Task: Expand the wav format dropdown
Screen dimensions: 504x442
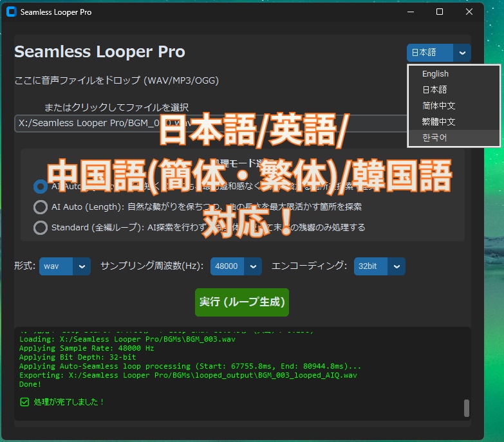Action: [64, 266]
